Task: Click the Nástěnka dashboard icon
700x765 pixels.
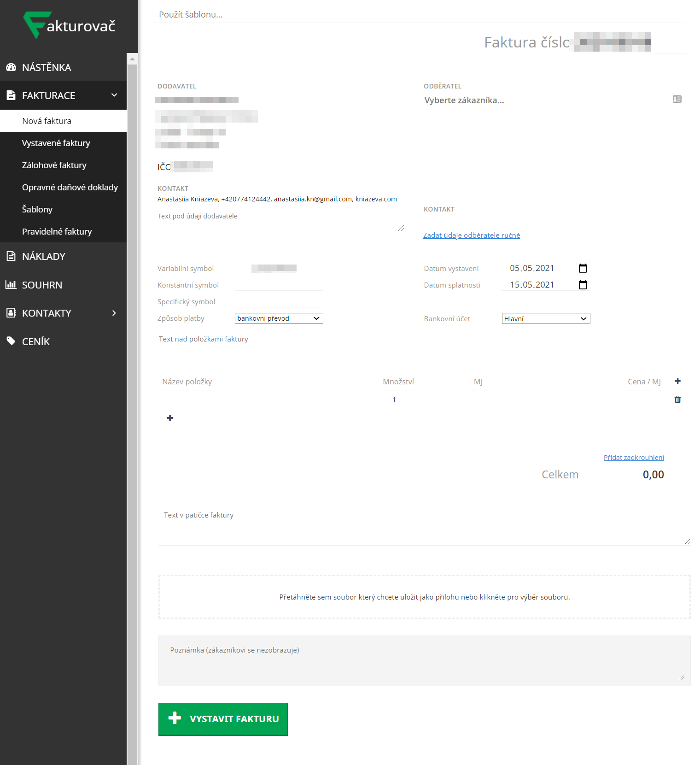Action: tap(11, 67)
